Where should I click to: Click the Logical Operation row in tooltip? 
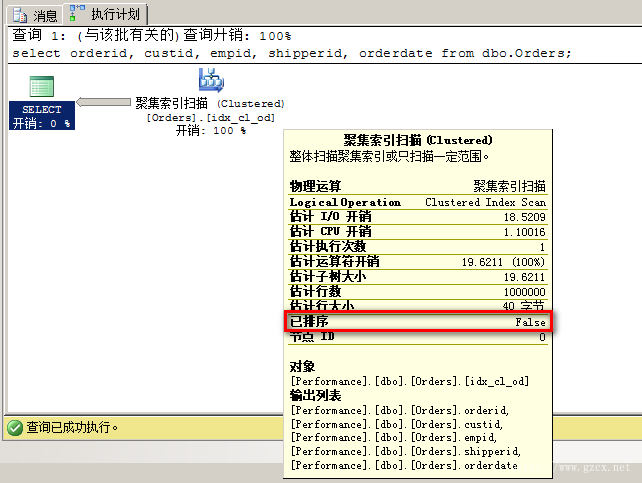(x=418, y=202)
